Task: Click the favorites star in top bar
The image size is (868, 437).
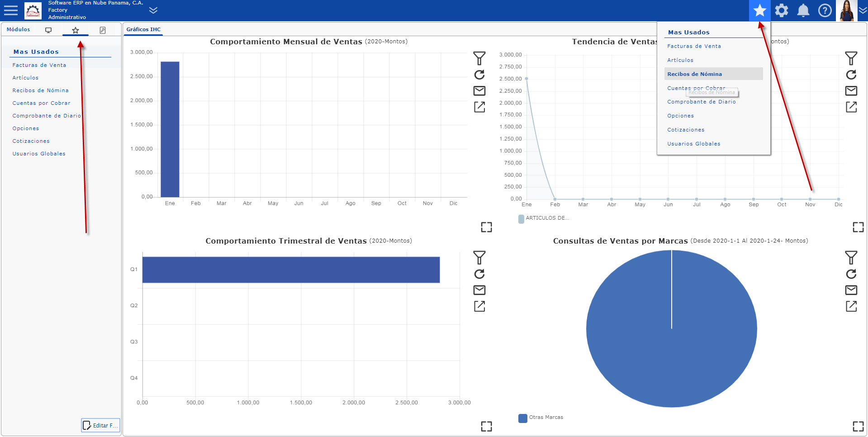Action: pos(759,10)
